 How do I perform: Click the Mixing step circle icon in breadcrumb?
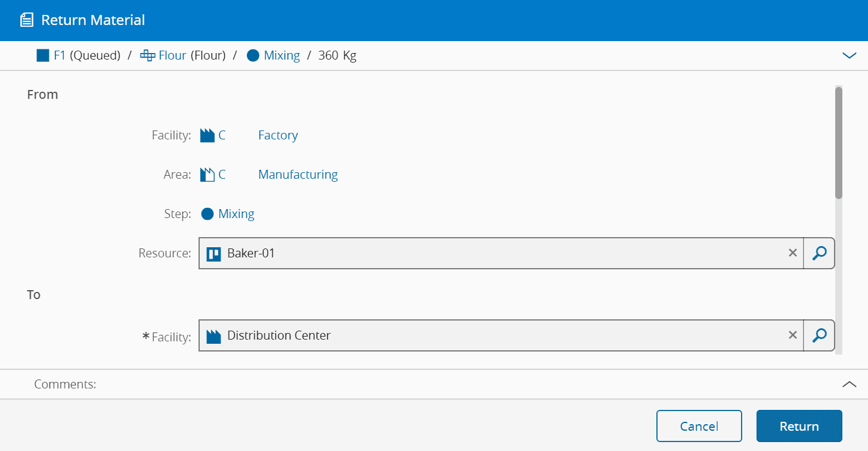(x=253, y=56)
